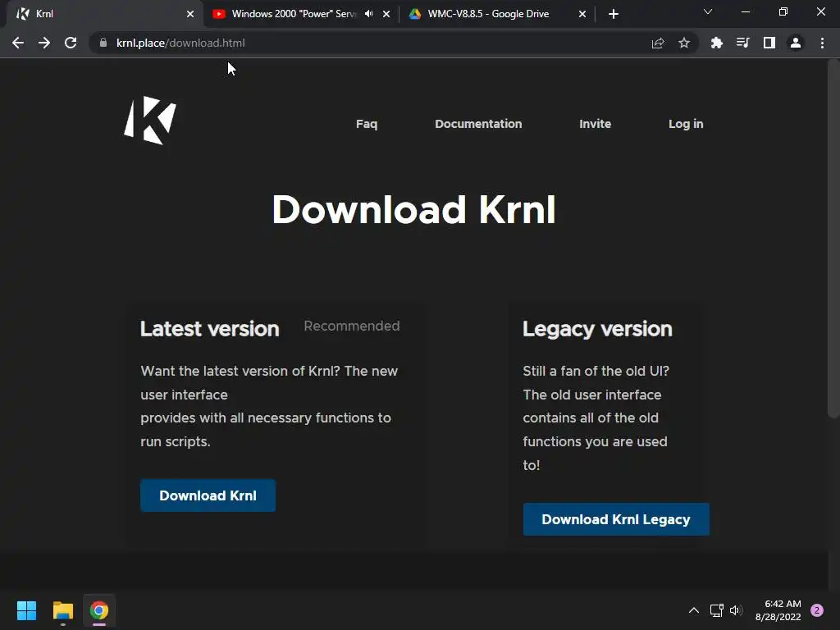Screen dimensions: 840x630
Task: Reload the page with the refresh icon
Action: (71, 43)
